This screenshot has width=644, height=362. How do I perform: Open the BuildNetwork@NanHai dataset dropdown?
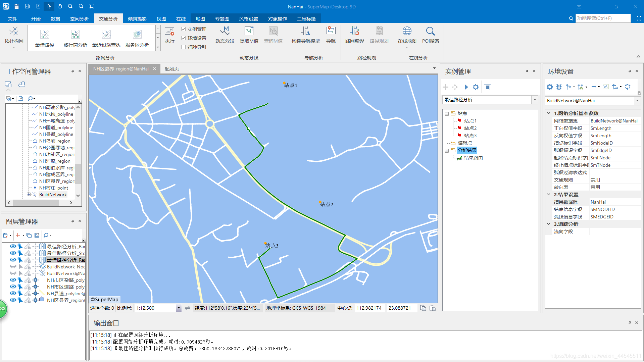[637, 101]
